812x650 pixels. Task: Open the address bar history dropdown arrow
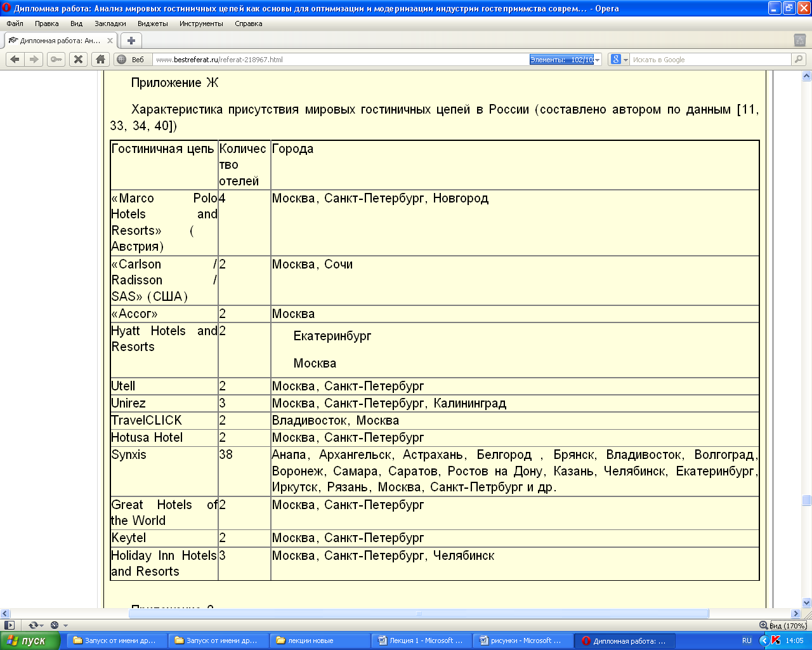tap(598, 60)
